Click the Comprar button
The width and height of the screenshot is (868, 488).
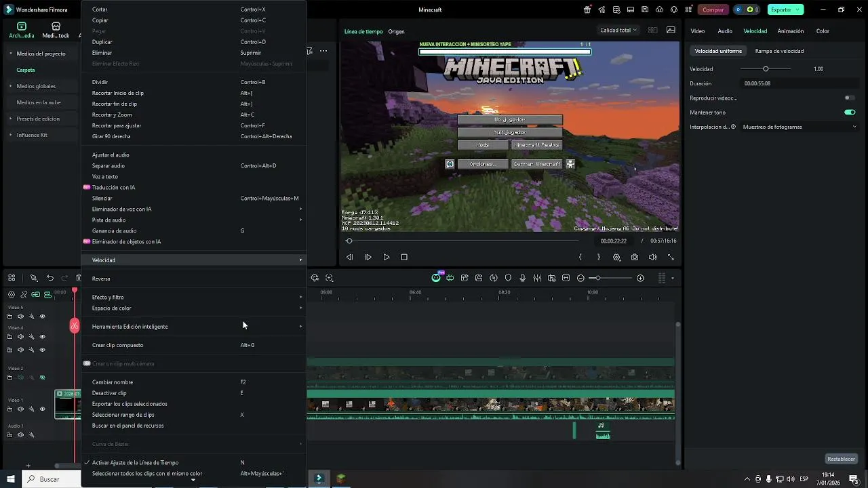(713, 9)
